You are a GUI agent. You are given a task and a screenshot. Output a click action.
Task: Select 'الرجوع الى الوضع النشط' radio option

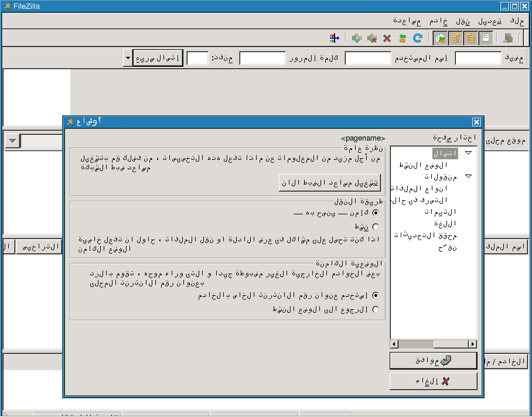pyautogui.click(x=376, y=310)
